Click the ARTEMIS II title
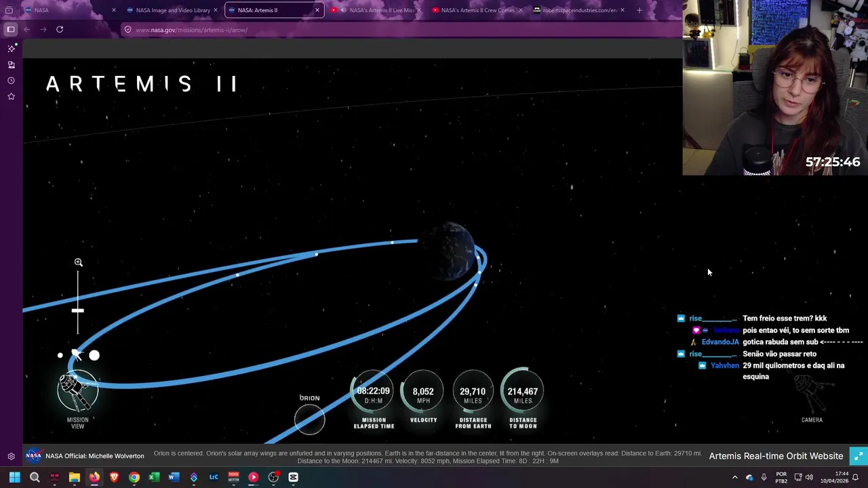Image resolution: width=868 pixels, height=488 pixels. [x=142, y=84]
